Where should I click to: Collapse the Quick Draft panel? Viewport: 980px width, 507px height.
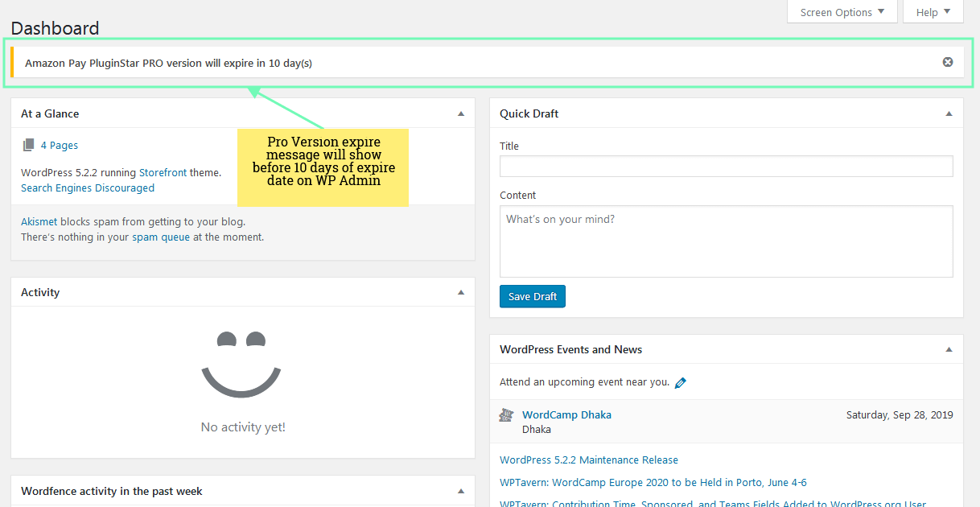pyautogui.click(x=949, y=114)
